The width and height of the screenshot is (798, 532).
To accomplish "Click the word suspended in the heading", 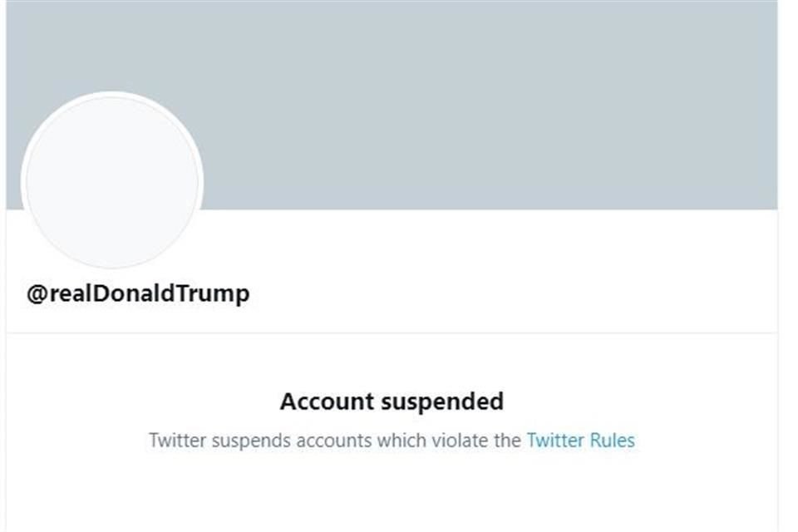I will coord(443,401).
